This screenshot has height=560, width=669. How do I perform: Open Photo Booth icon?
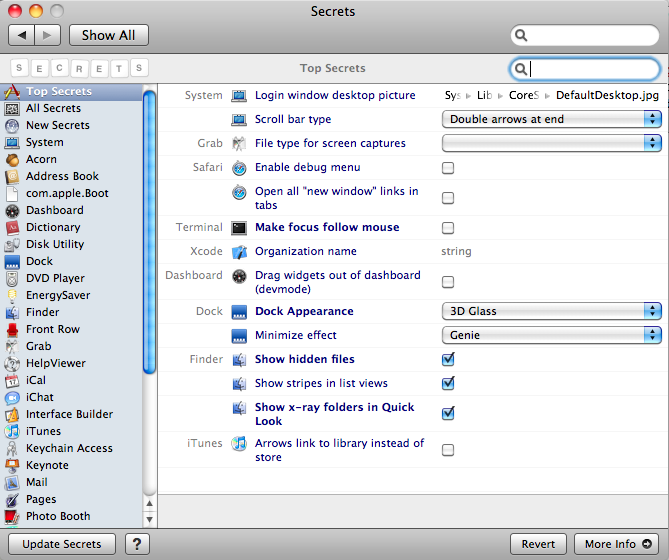coord(12,516)
